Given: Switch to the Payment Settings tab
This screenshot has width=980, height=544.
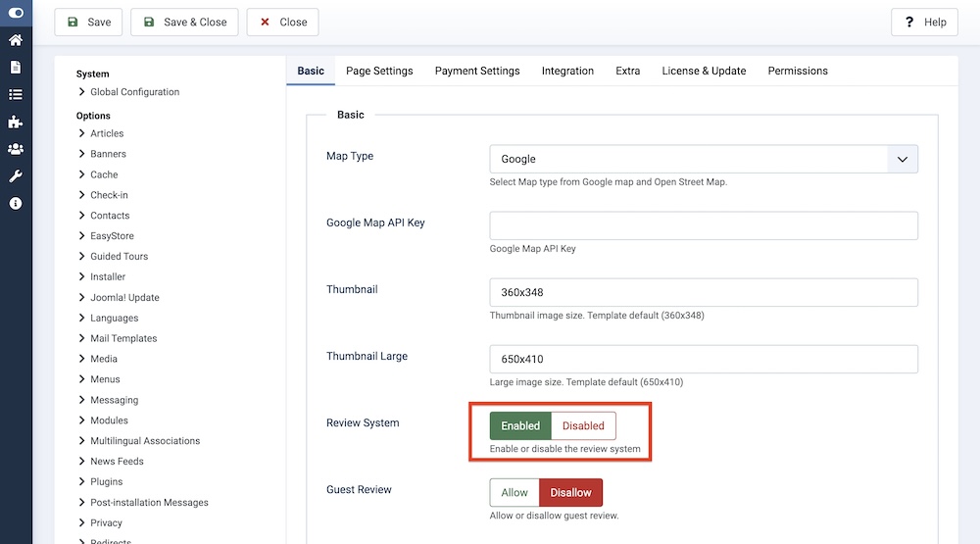Looking at the screenshot, I should (477, 71).
